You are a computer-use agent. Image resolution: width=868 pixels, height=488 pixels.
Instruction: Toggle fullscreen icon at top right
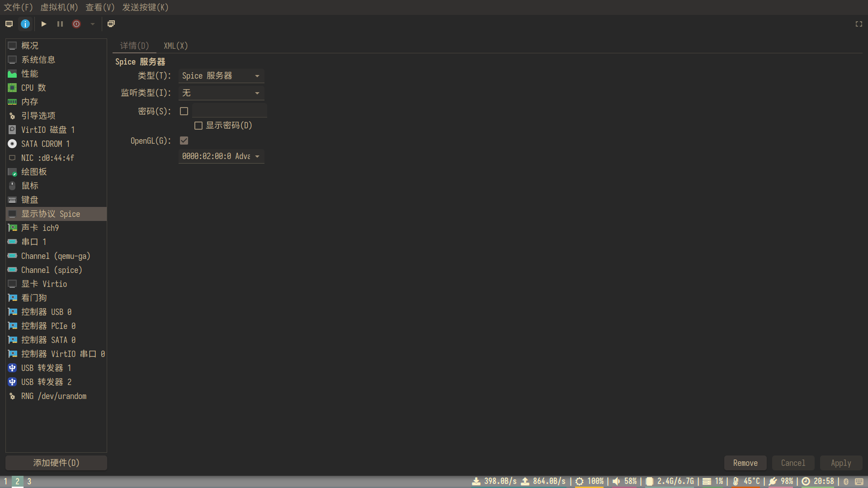[x=859, y=24]
